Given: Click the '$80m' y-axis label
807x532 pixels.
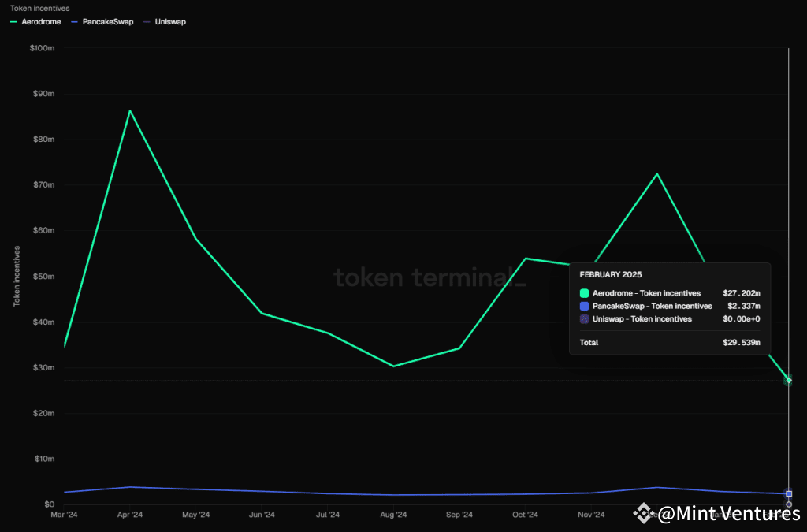Looking at the screenshot, I should click(x=44, y=140).
